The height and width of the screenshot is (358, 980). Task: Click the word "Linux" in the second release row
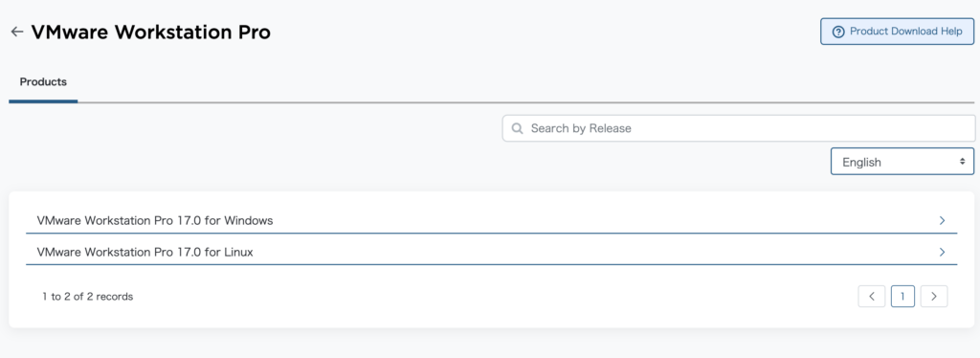[x=238, y=253]
